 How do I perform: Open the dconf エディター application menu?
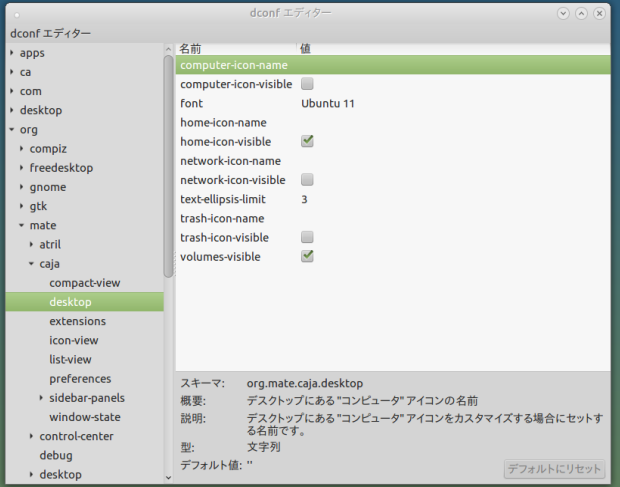point(50,33)
